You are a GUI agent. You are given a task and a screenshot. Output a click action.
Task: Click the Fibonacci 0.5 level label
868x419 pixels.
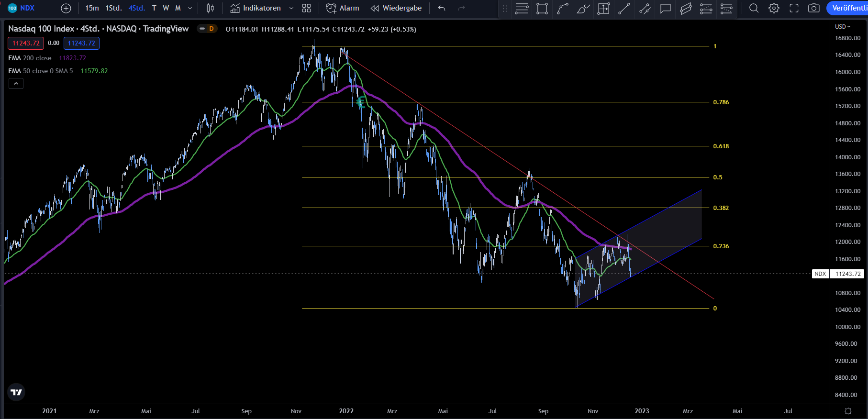click(718, 177)
